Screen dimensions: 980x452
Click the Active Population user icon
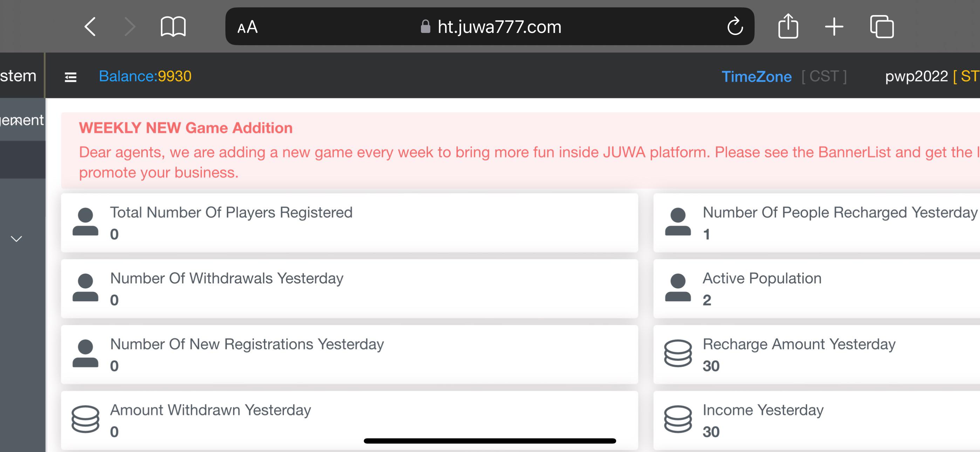(x=678, y=288)
